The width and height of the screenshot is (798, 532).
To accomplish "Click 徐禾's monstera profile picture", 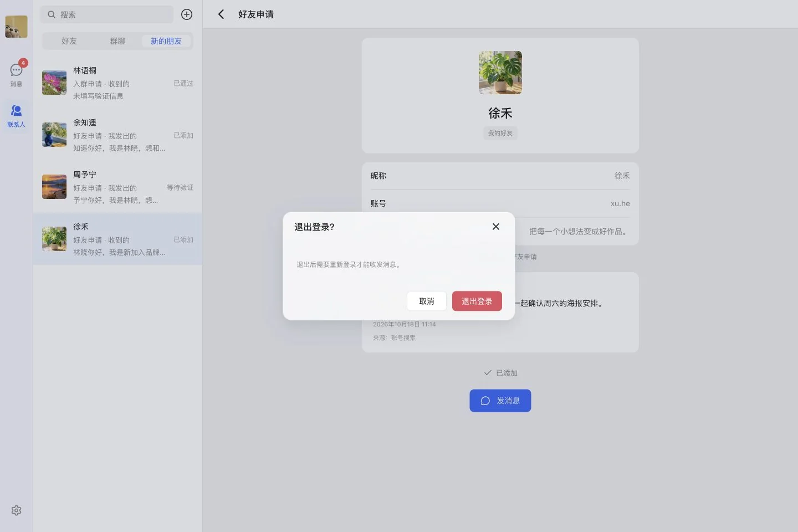I will [500, 73].
